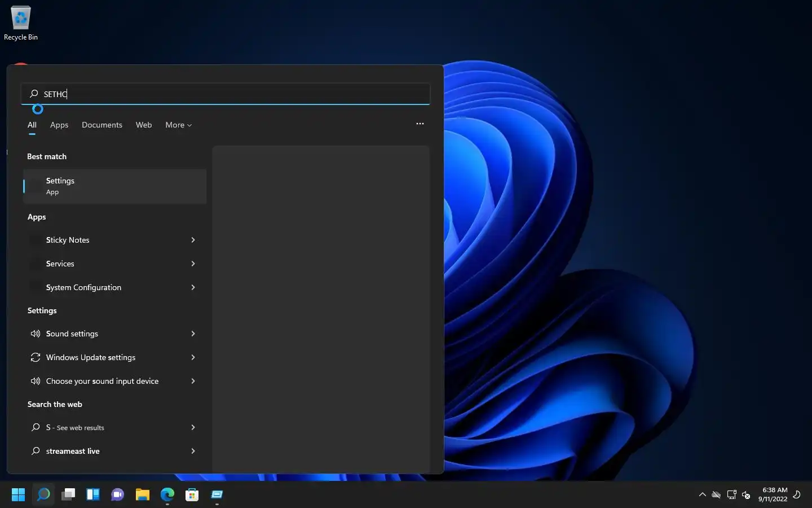
Task: Click the refresh icon beside Windows Update settings
Action: coord(36,357)
